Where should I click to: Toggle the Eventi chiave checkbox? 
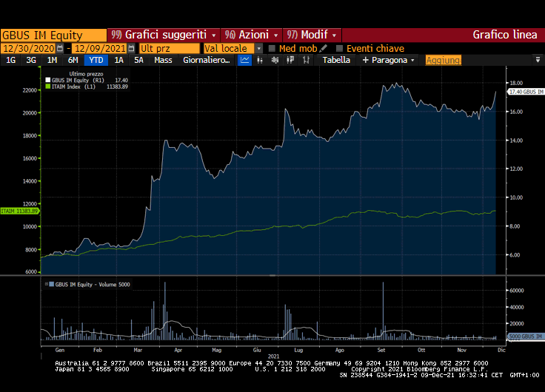(x=340, y=48)
